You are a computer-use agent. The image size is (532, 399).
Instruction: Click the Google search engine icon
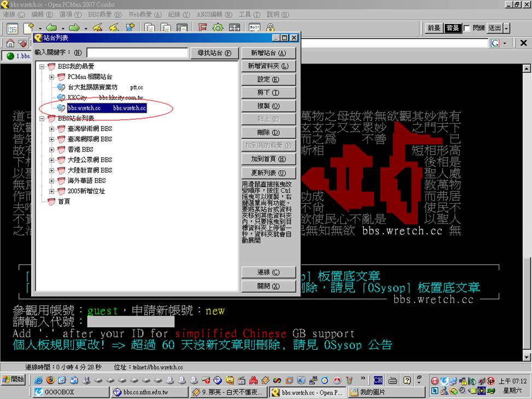pos(495,43)
